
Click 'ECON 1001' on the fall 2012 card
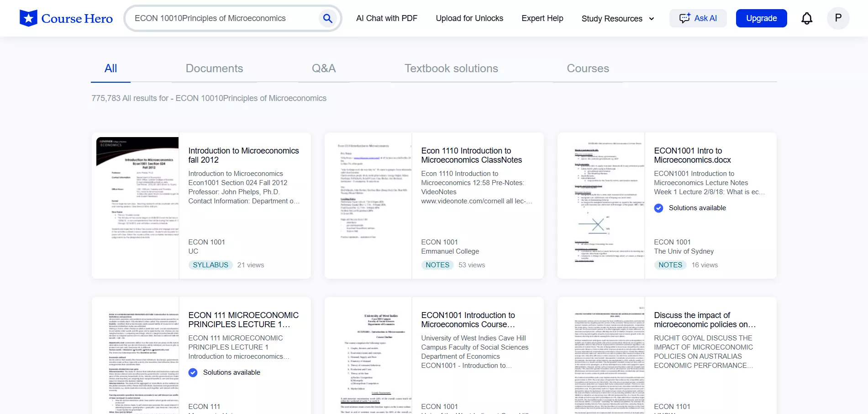(206, 242)
